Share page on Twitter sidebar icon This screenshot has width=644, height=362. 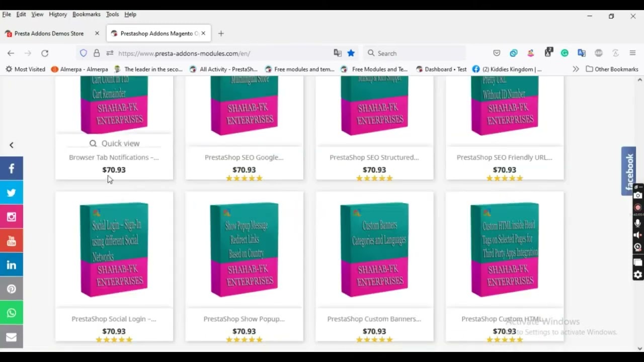coord(12,193)
